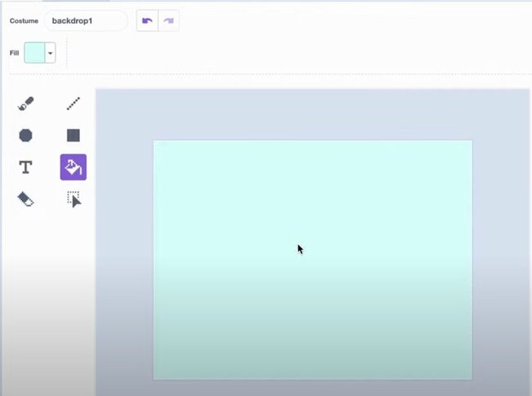Click the Costume label
The width and height of the screenshot is (532, 396).
pyautogui.click(x=24, y=20)
